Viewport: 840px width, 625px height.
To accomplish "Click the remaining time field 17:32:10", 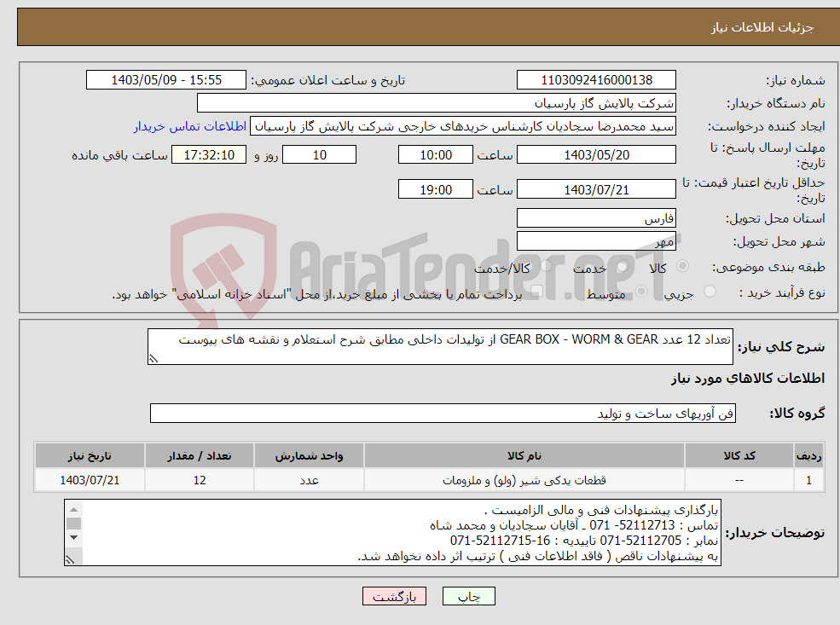I will coord(209,155).
